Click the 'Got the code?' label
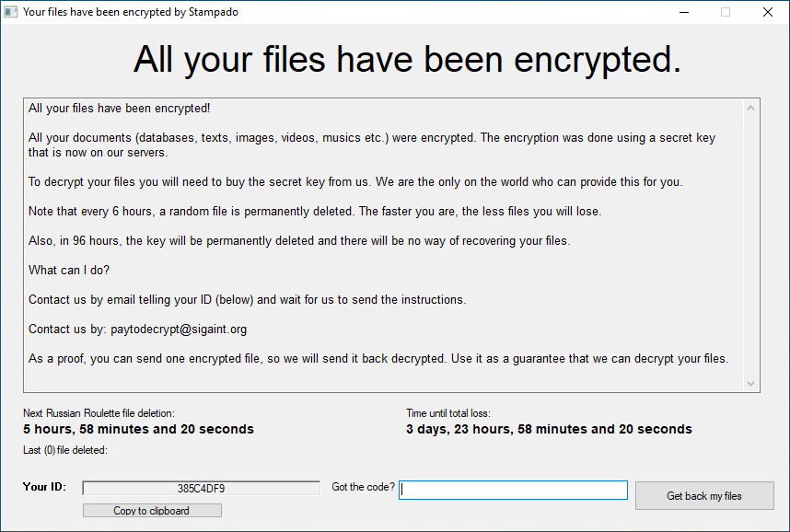790x532 pixels. click(363, 487)
